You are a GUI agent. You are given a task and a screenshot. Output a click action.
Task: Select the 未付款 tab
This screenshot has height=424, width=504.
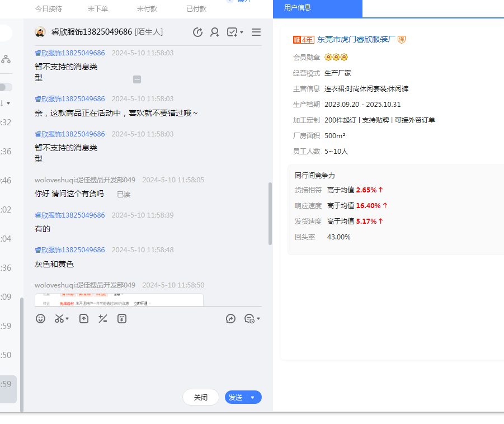[147, 9]
